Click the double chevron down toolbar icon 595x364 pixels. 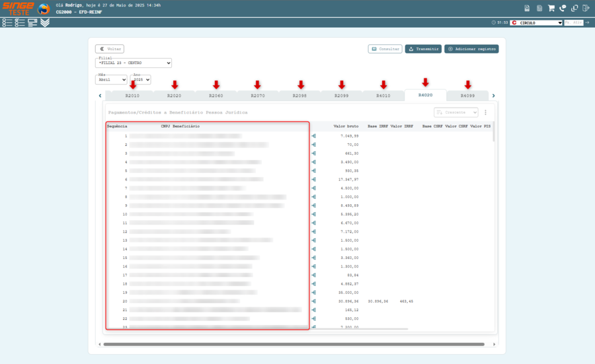point(45,22)
